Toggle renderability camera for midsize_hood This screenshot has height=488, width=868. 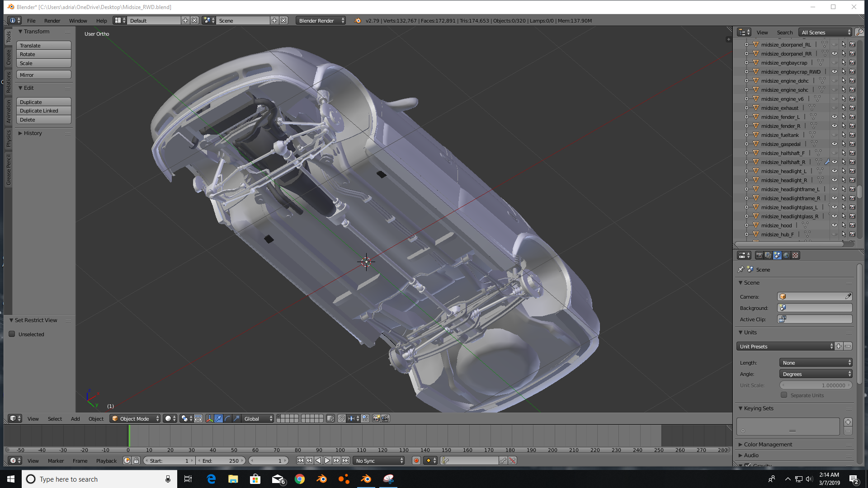point(853,225)
